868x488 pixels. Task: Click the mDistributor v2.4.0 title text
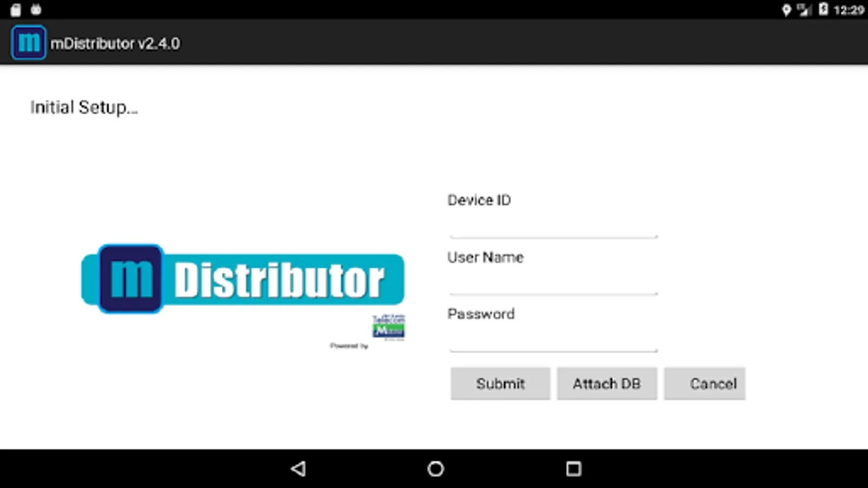pos(115,43)
